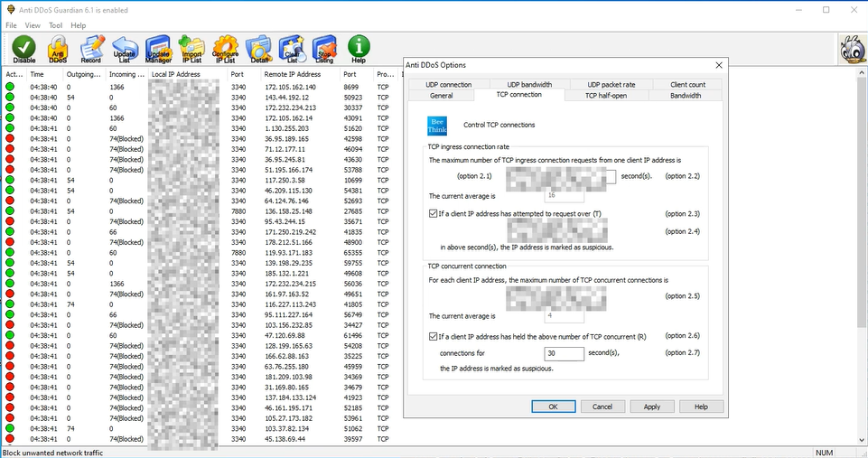This screenshot has height=458, width=868.
Task: Click the Disable toolbar icon
Action: click(23, 49)
